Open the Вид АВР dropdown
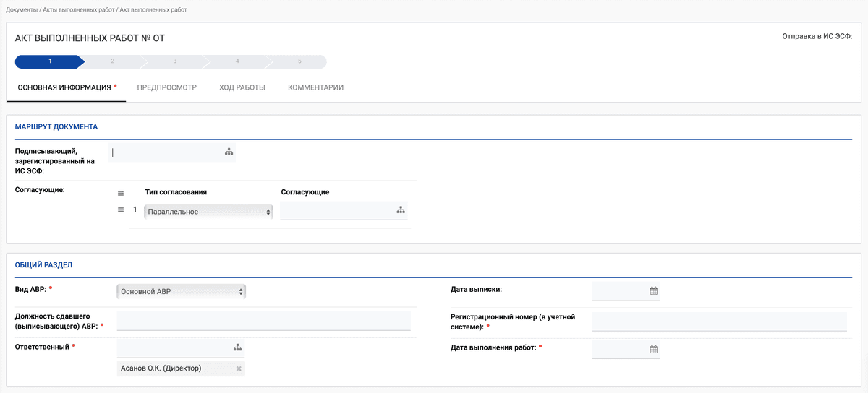 pyautogui.click(x=181, y=292)
